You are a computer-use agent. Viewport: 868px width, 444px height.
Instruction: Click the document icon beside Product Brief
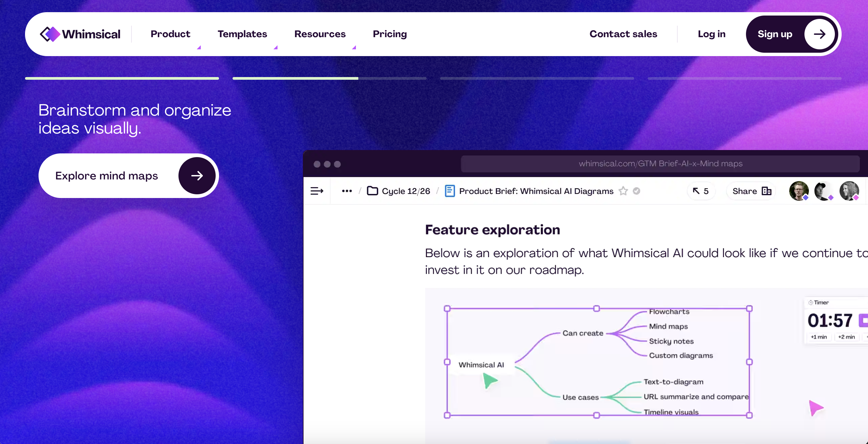(x=450, y=191)
